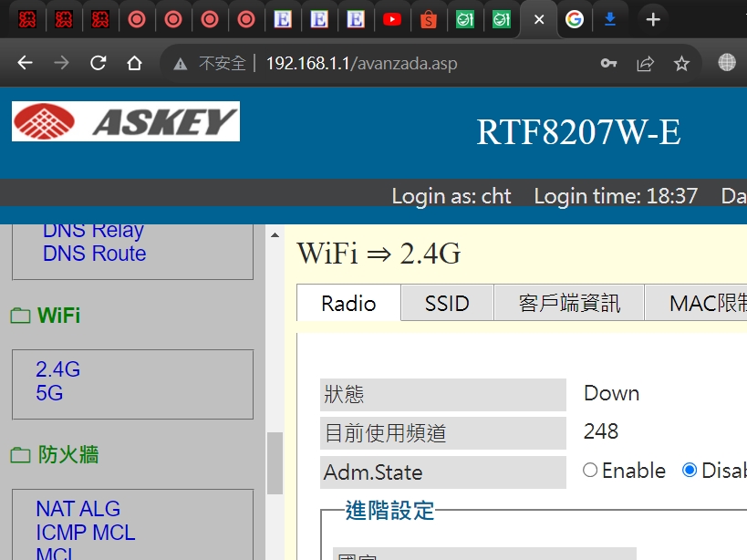Click the downloads arrow icon in the toolbar
747x560 pixels.
point(611,19)
